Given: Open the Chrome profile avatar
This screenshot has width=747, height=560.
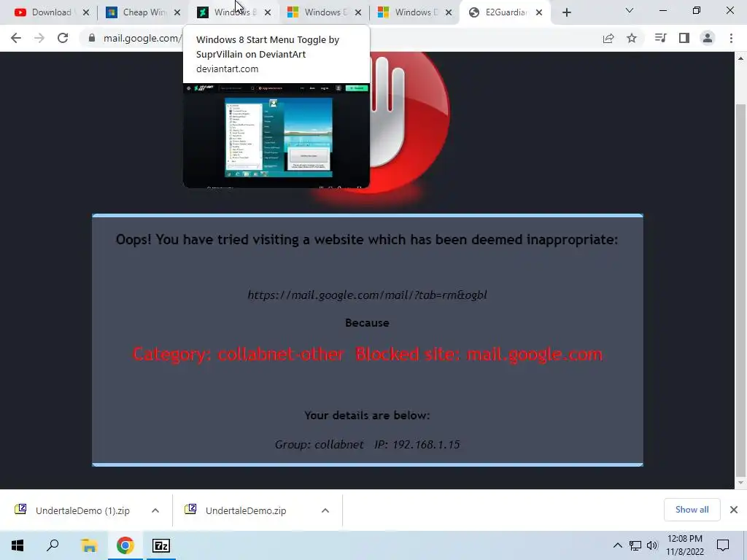Looking at the screenshot, I should pyautogui.click(x=708, y=38).
